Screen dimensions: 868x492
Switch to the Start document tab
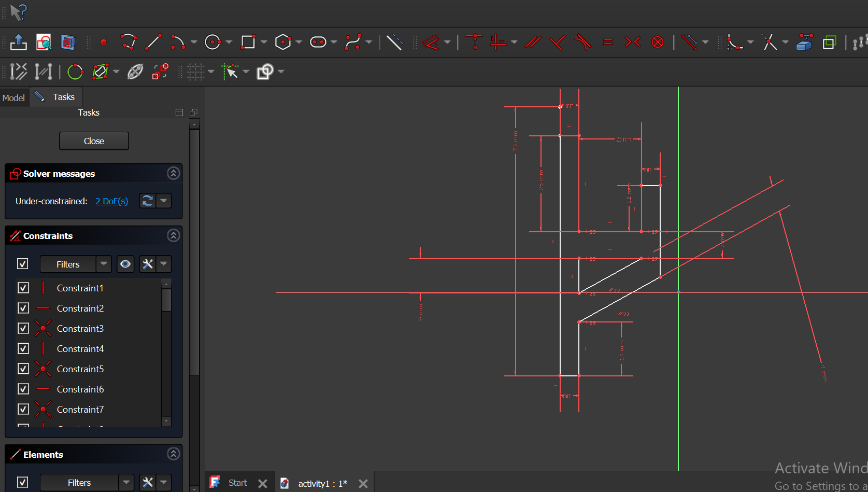pos(237,483)
